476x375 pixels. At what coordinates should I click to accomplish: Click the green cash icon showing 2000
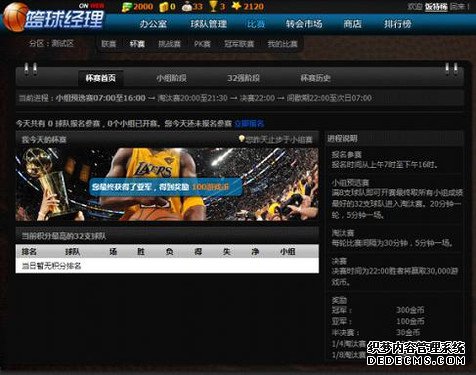tap(127, 7)
